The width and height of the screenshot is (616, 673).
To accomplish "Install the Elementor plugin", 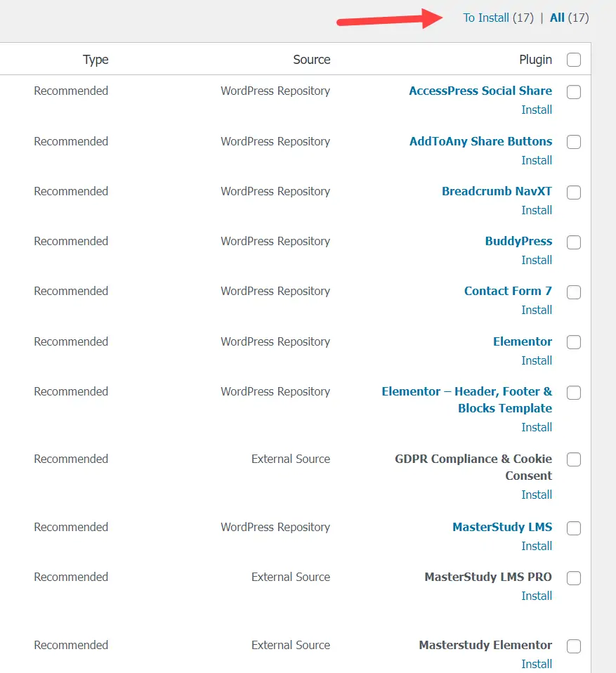I will coord(537,360).
